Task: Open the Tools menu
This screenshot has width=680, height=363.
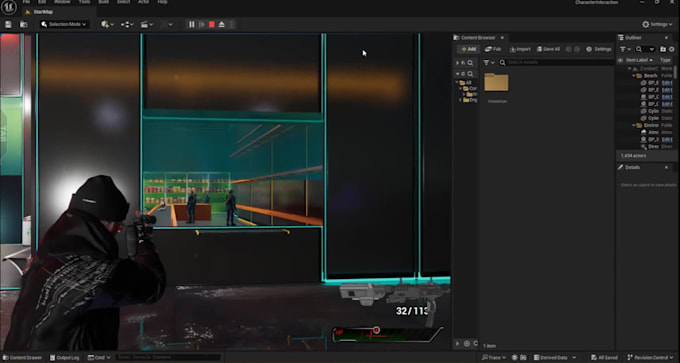Action: click(x=85, y=2)
